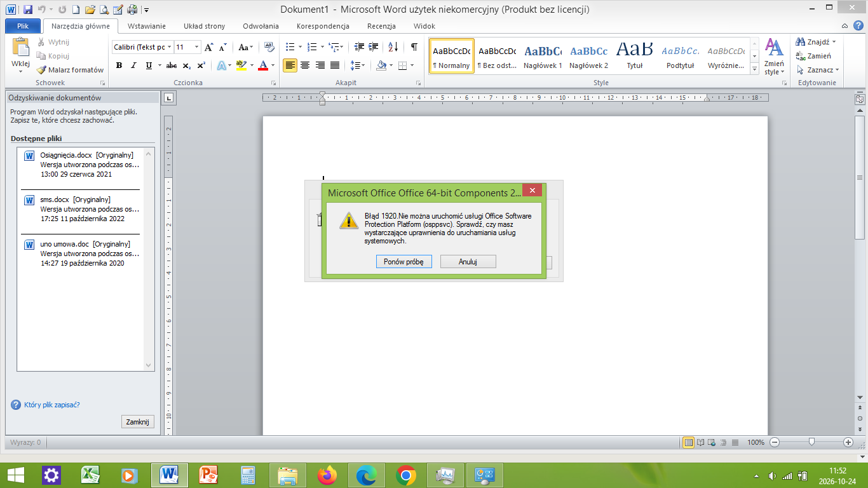
Task: Center-align the paragraph text
Action: pos(305,65)
